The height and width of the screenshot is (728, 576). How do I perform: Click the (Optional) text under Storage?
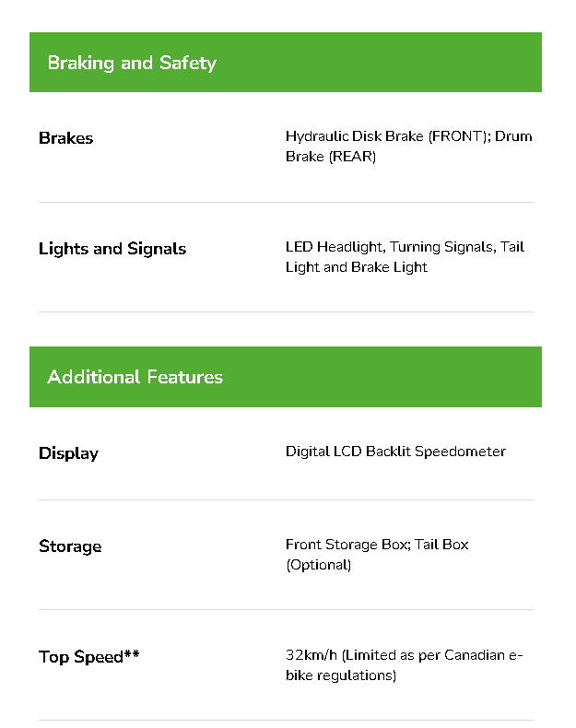[318, 565]
